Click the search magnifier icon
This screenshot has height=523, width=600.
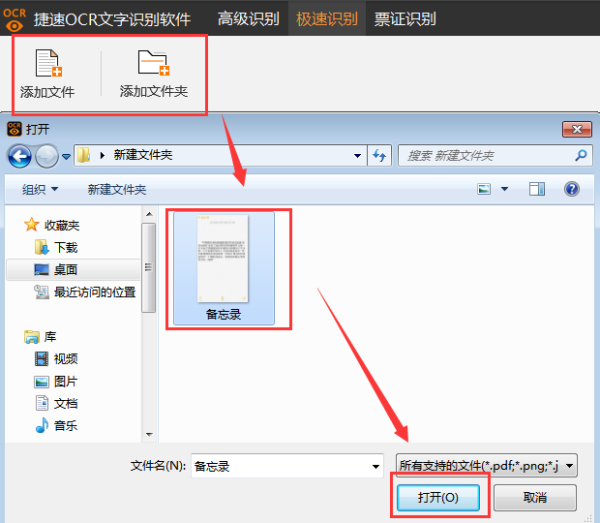[x=581, y=156]
